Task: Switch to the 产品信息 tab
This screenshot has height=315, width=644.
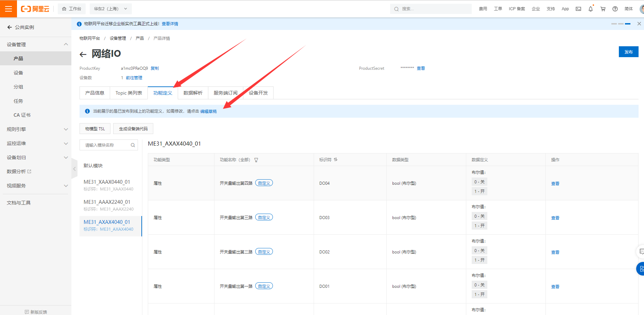Action: point(95,93)
